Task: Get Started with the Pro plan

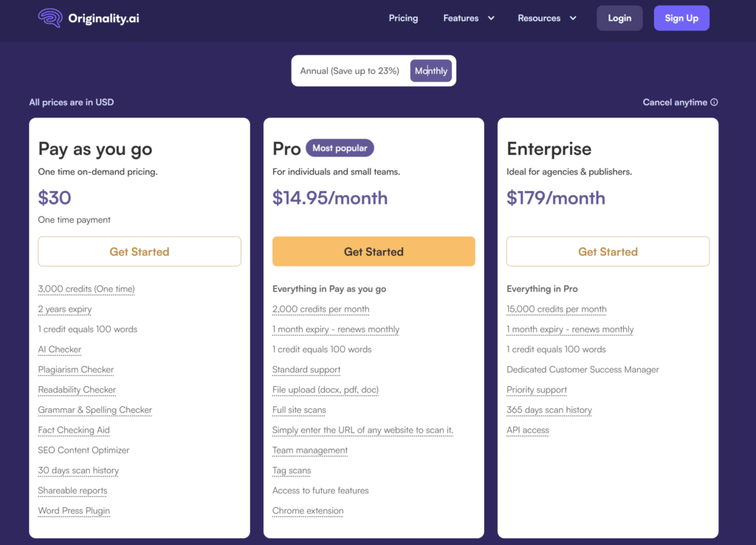Action: click(x=374, y=252)
